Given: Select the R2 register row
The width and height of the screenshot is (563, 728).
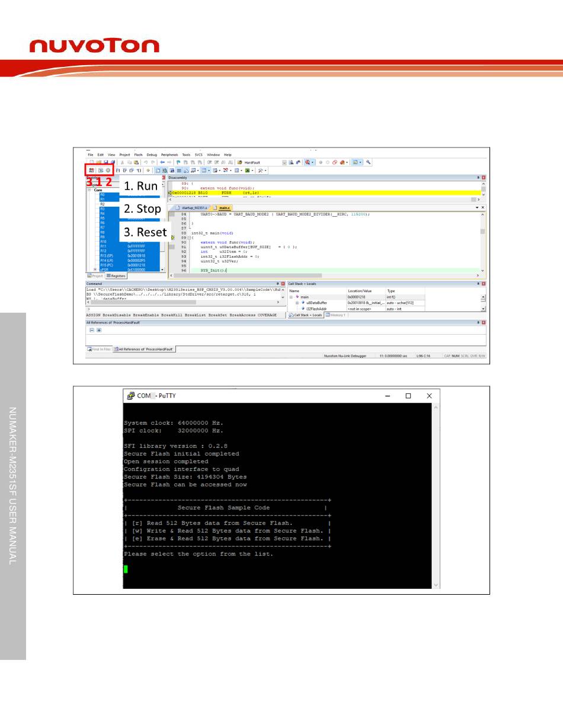Looking at the screenshot, I should pos(129,204).
